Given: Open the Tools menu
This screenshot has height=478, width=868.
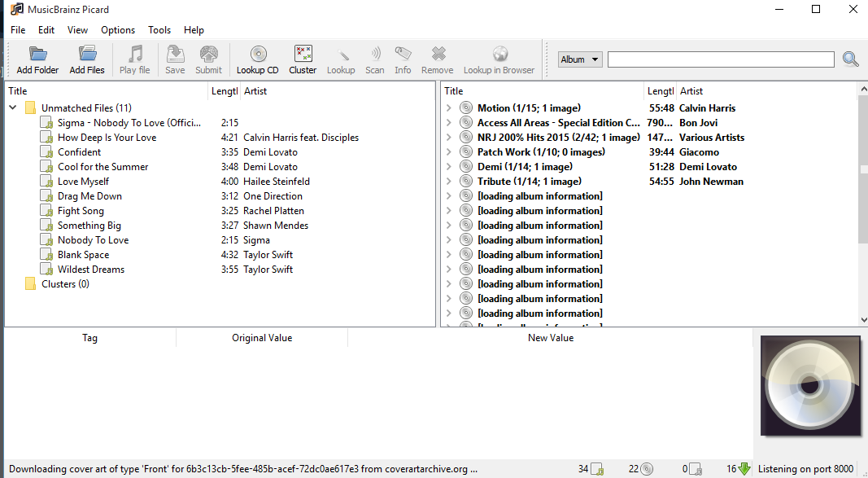Looking at the screenshot, I should (159, 30).
